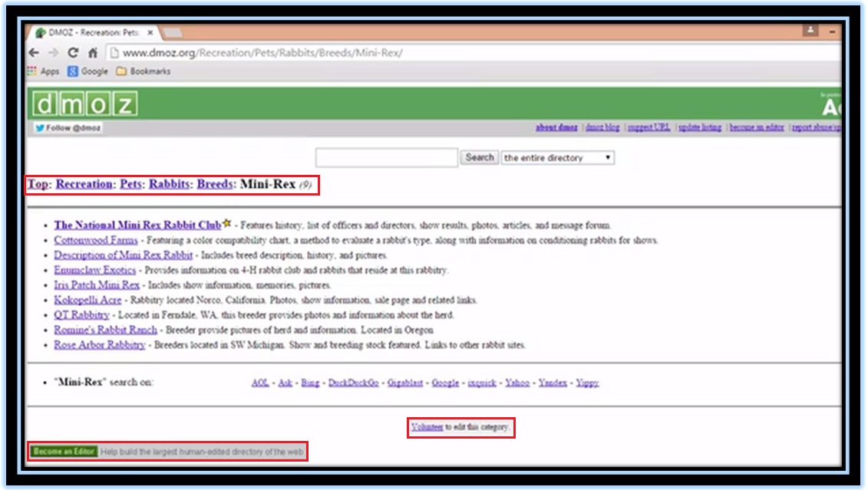This screenshot has height=490, width=868.
Task: Click the Pets breadcrumb link
Action: coord(130,184)
